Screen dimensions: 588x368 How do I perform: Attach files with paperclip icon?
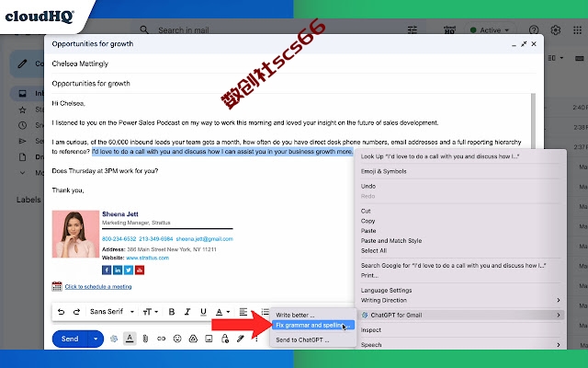[145, 339]
